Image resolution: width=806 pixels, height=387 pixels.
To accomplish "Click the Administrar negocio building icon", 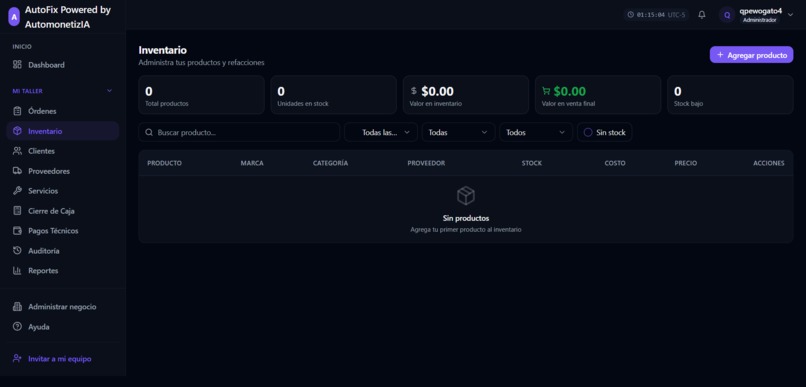I will pos(17,307).
